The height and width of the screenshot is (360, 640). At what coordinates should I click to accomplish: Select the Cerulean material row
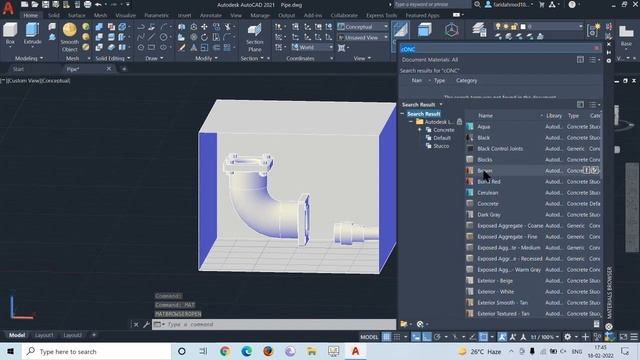coord(533,193)
